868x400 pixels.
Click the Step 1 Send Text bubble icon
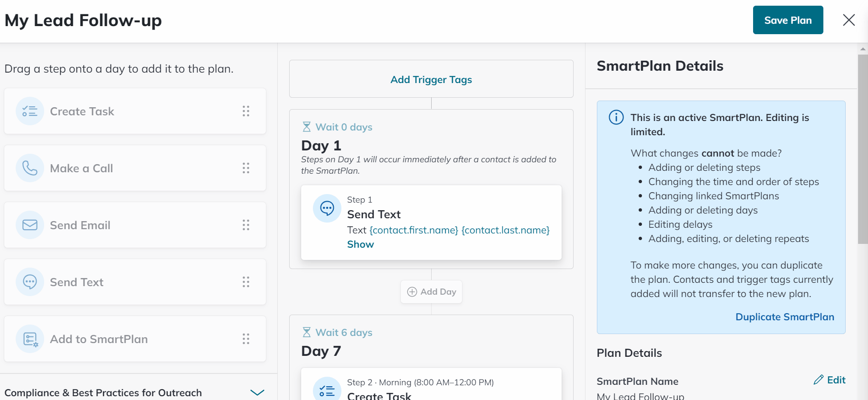coord(327,208)
